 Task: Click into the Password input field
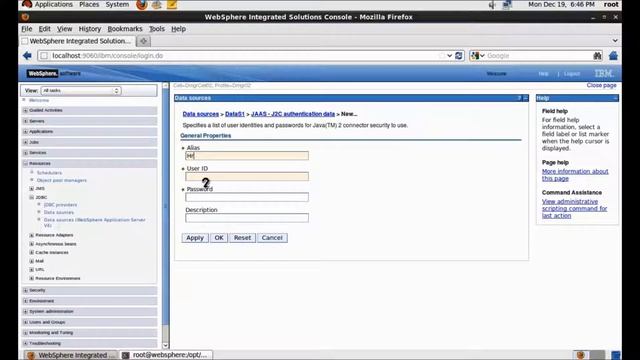click(247, 197)
